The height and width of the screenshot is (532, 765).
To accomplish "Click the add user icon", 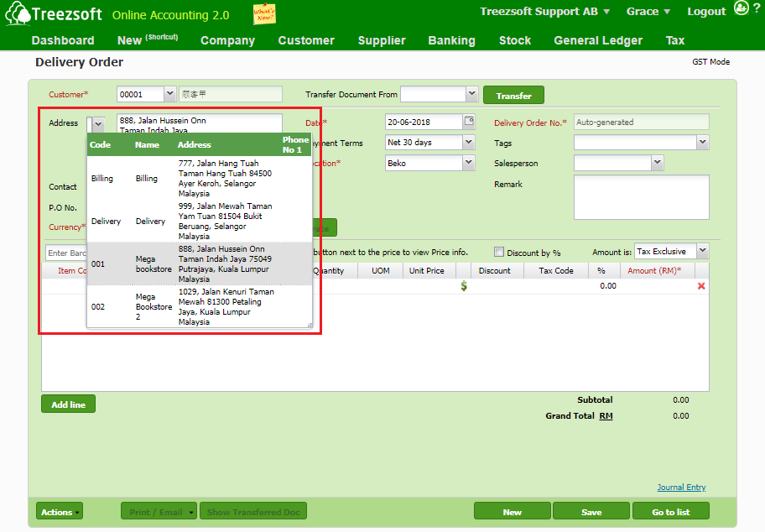I will pyautogui.click(x=741, y=8).
